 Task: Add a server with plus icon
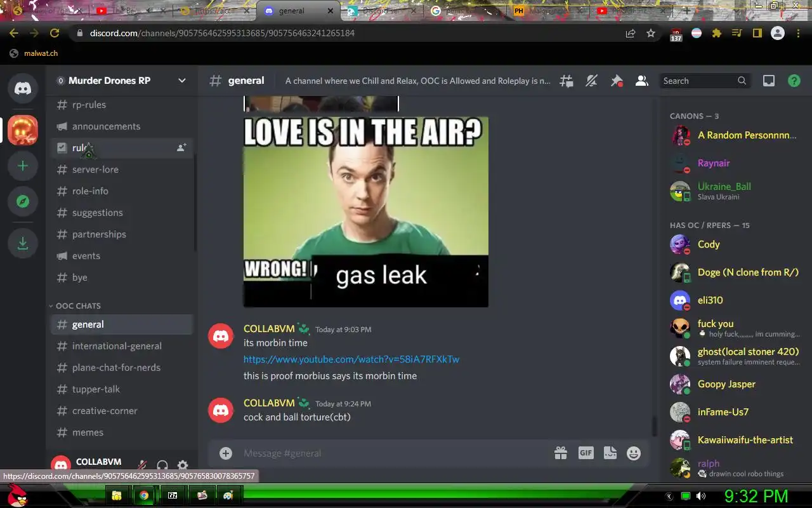[x=23, y=166]
